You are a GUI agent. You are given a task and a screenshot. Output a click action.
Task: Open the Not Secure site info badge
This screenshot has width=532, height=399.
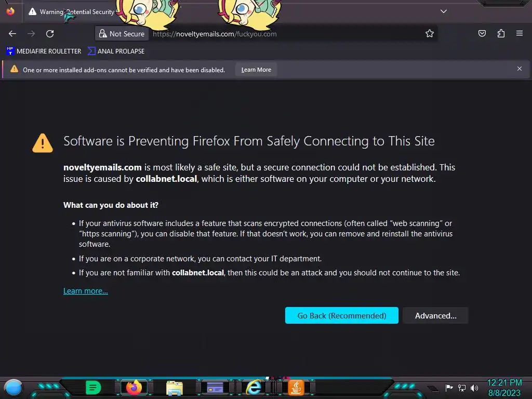(x=122, y=34)
